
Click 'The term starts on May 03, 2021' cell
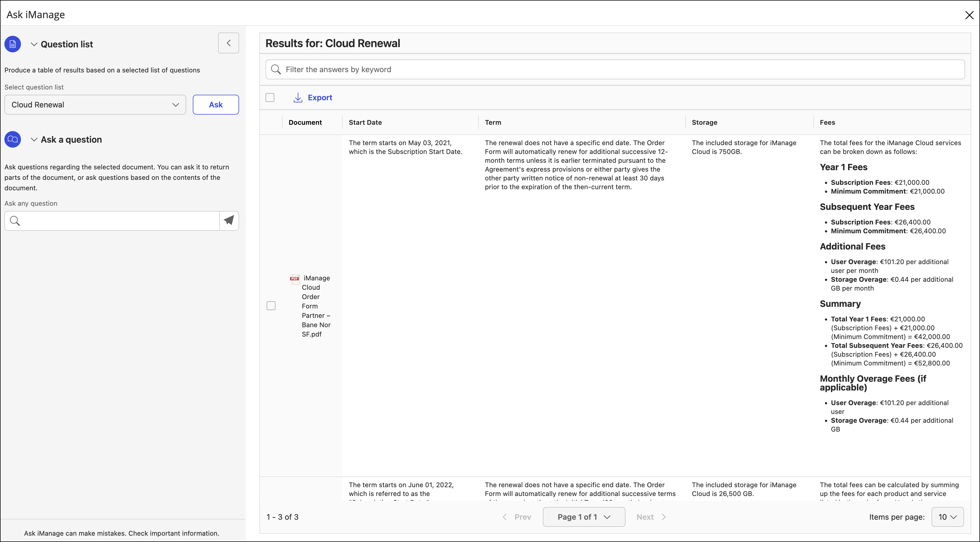click(405, 147)
